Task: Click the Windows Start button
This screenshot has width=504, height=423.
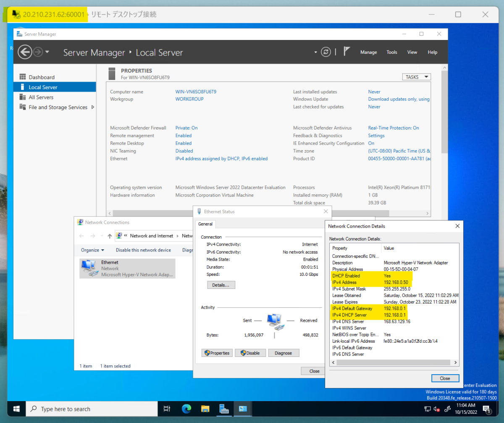Action: (17, 409)
